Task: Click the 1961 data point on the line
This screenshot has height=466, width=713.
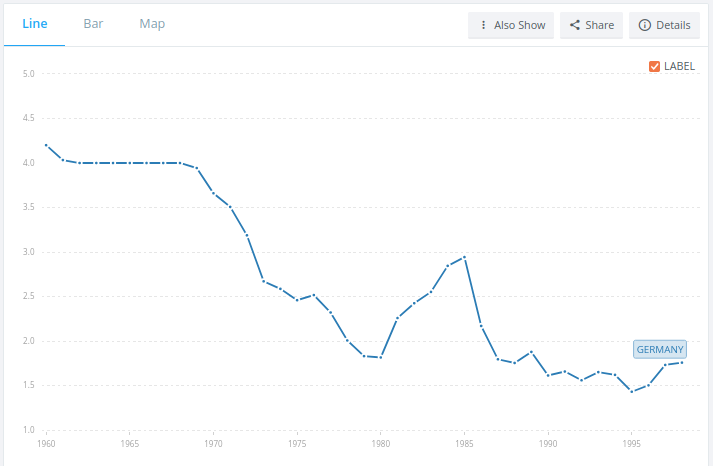Action: point(63,160)
